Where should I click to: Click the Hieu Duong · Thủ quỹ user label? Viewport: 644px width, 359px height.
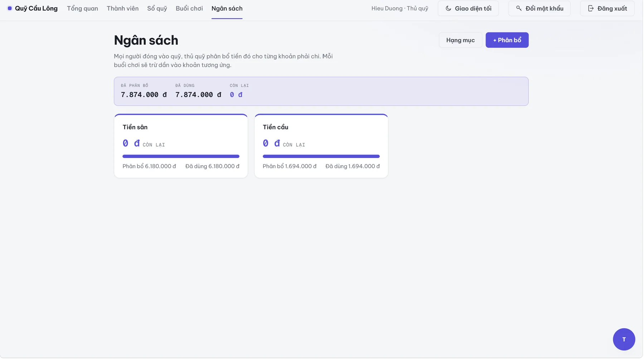coord(400,8)
